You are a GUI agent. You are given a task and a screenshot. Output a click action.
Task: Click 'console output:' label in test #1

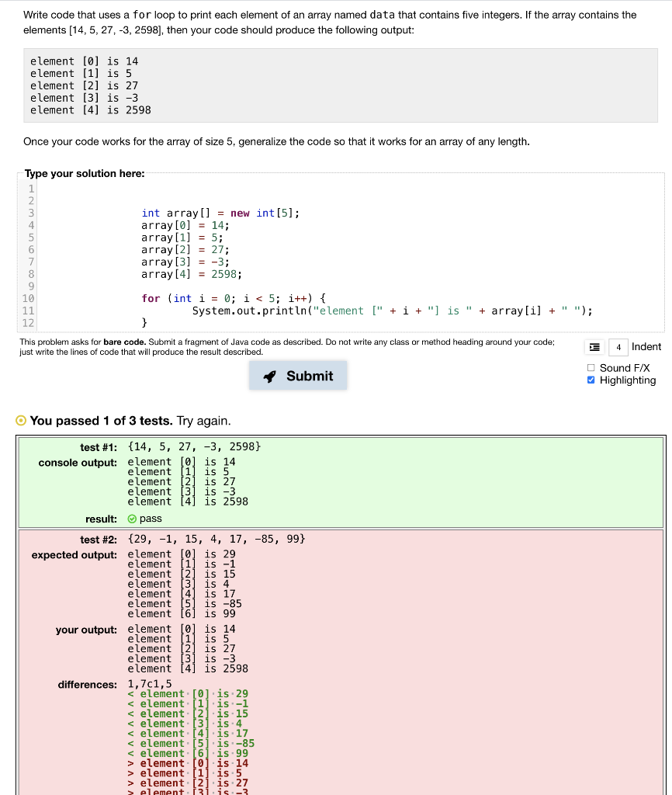78,463
